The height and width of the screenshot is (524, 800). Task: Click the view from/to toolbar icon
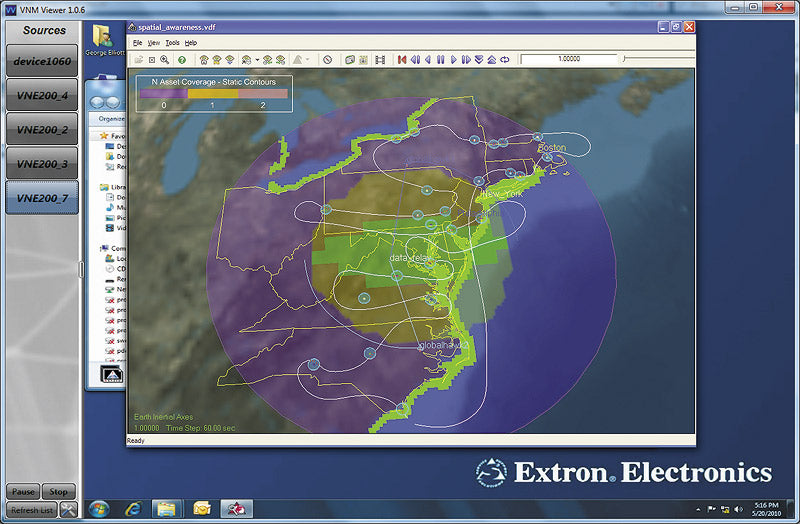click(246, 60)
